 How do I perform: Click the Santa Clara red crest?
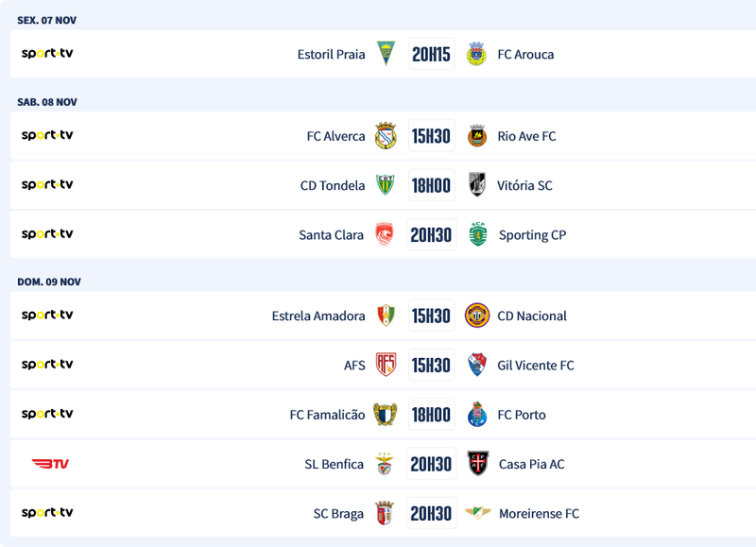pyautogui.click(x=384, y=234)
